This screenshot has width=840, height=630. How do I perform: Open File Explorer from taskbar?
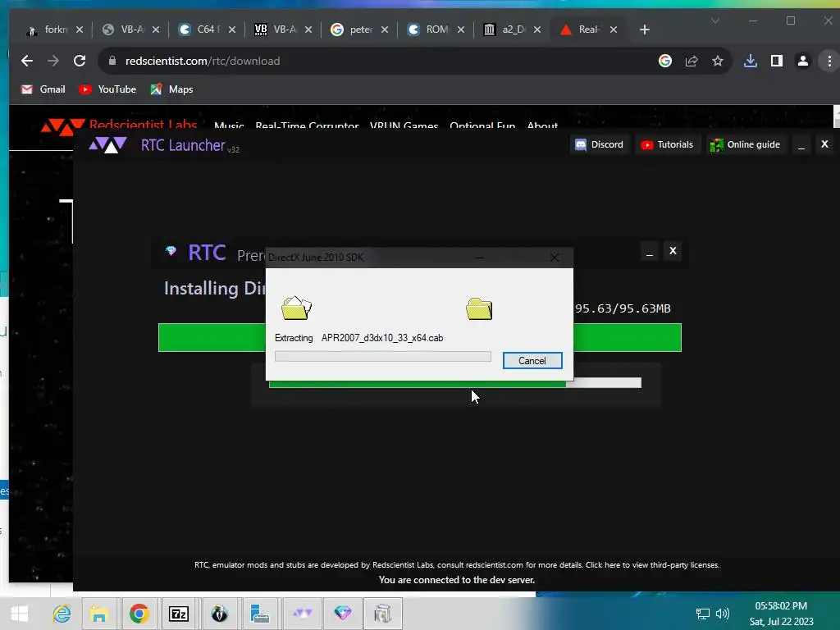point(99,614)
